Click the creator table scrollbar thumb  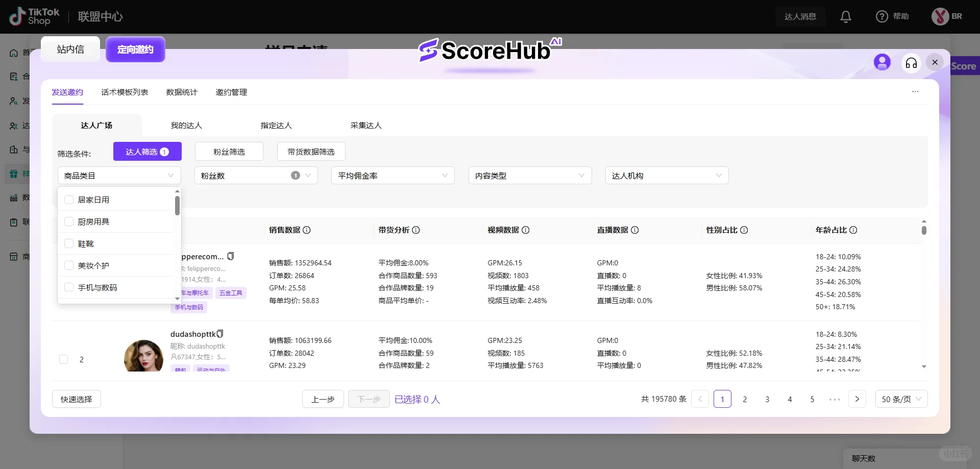click(x=924, y=230)
